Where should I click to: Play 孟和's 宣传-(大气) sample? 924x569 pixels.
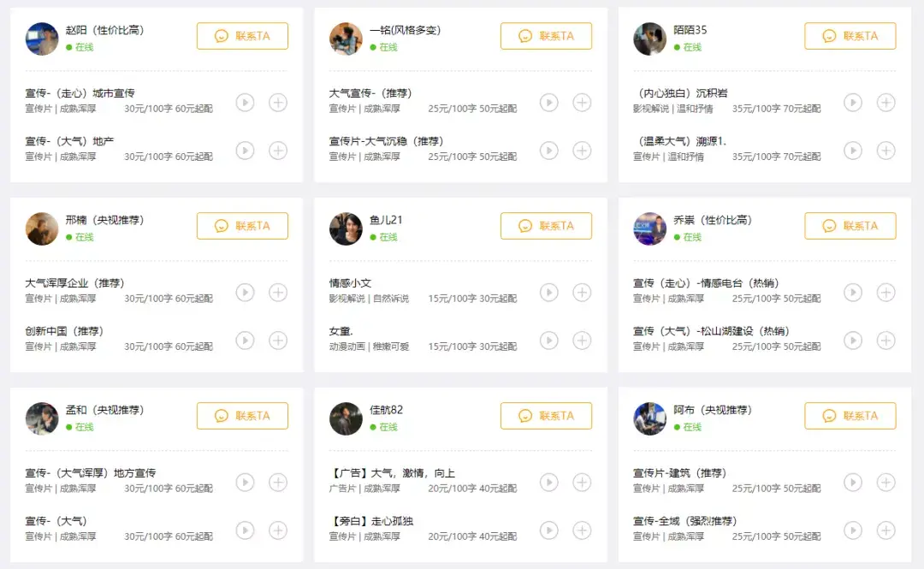click(x=245, y=530)
